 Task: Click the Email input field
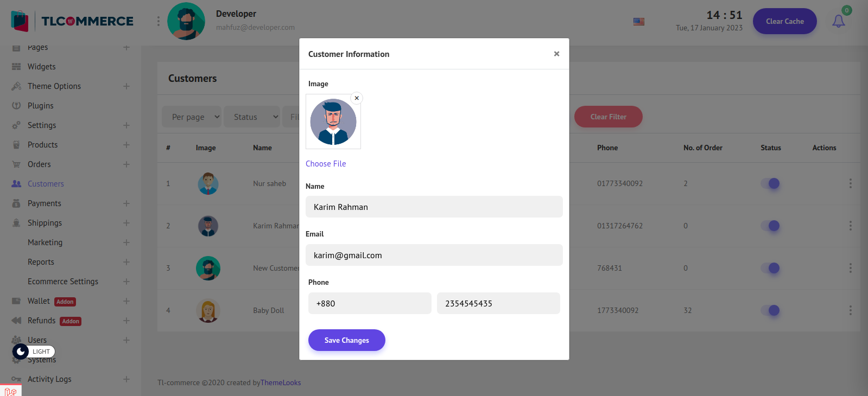[434, 255]
